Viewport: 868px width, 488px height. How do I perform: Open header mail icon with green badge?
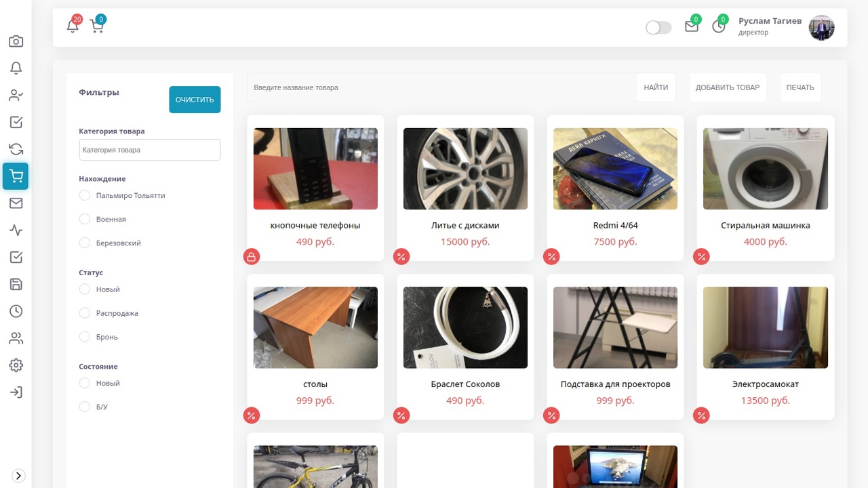click(x=692, y=26)
